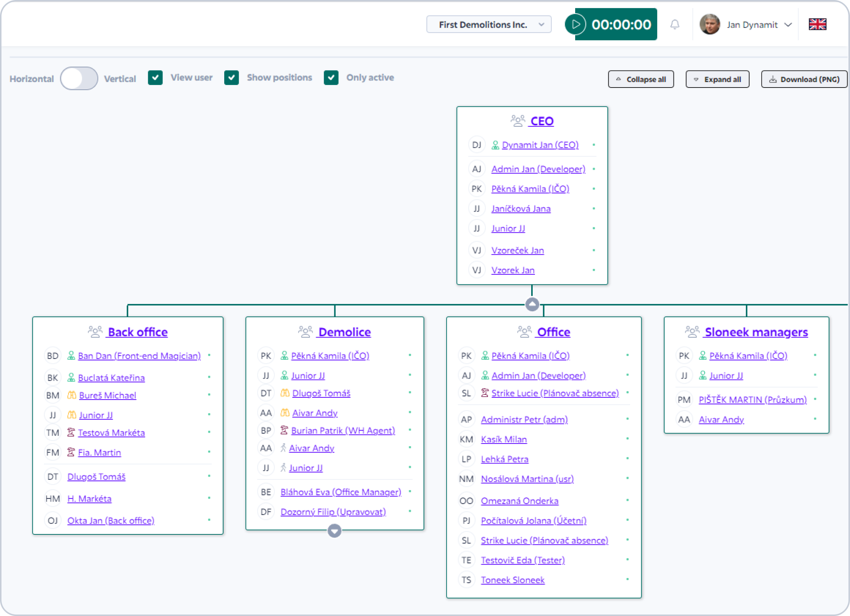Open Admin Jan (Developer) in CEO card
Viewport: 850px width, 616px height.
click(x=538, y=170)
